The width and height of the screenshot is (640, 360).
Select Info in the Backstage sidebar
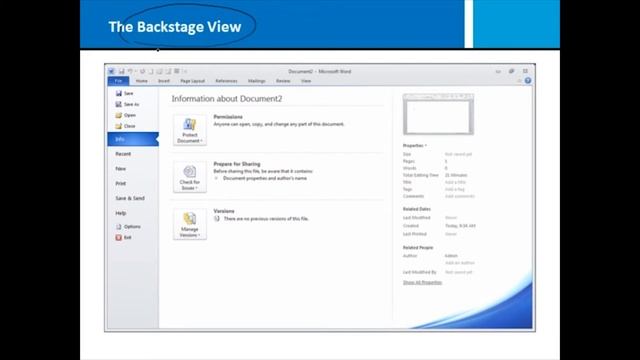click(x=133, y=139)
